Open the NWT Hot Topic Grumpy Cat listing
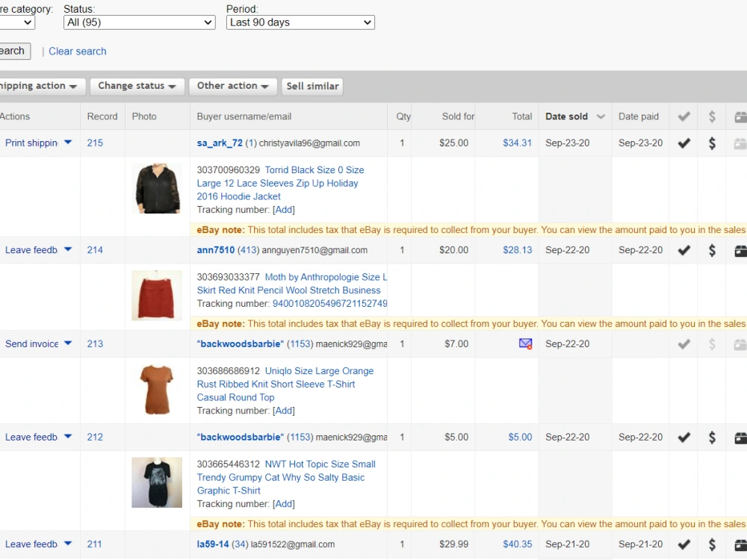This screenshot has width=747, height=560. 286,478
